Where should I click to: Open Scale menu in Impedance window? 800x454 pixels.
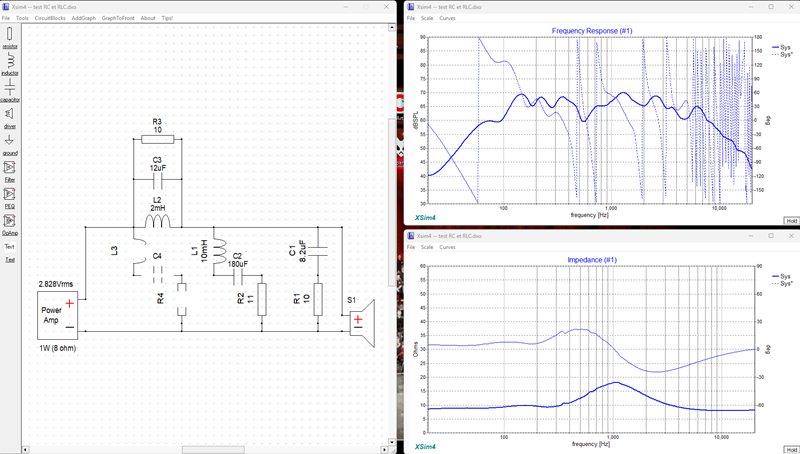click(427, 247)
